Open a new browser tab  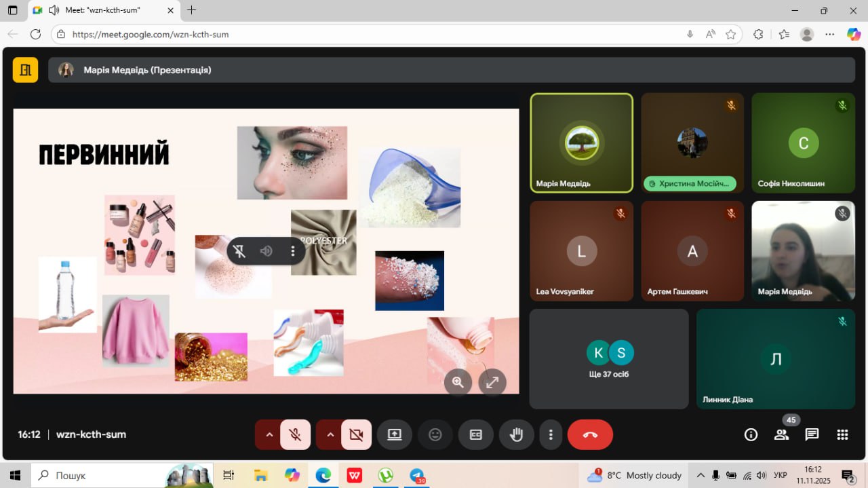pyautogui.click(x=192, y=10)
